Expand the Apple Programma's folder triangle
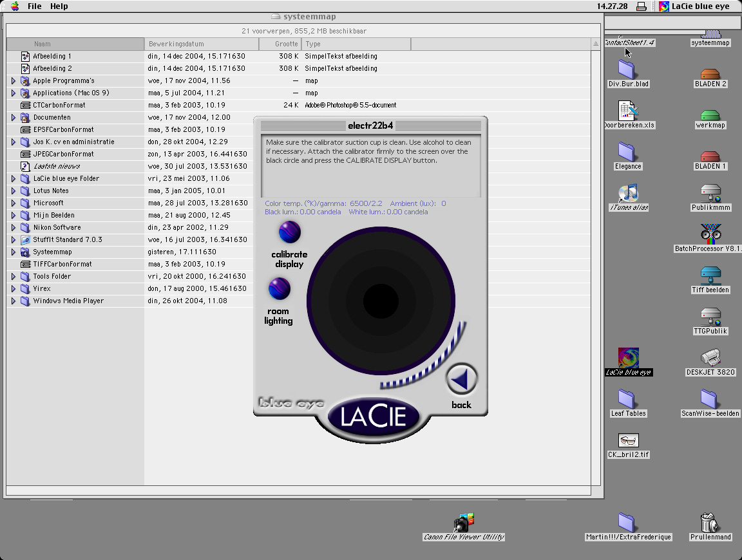 click(x=14, y=81)
